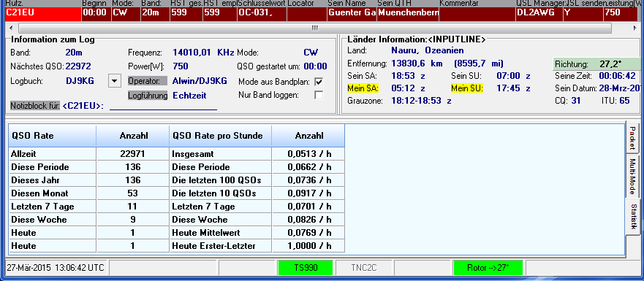The height and width of the screenshot is (281, 644).
Task: Switch to the Multi-Mode side tab
Action: click(633, 176)
